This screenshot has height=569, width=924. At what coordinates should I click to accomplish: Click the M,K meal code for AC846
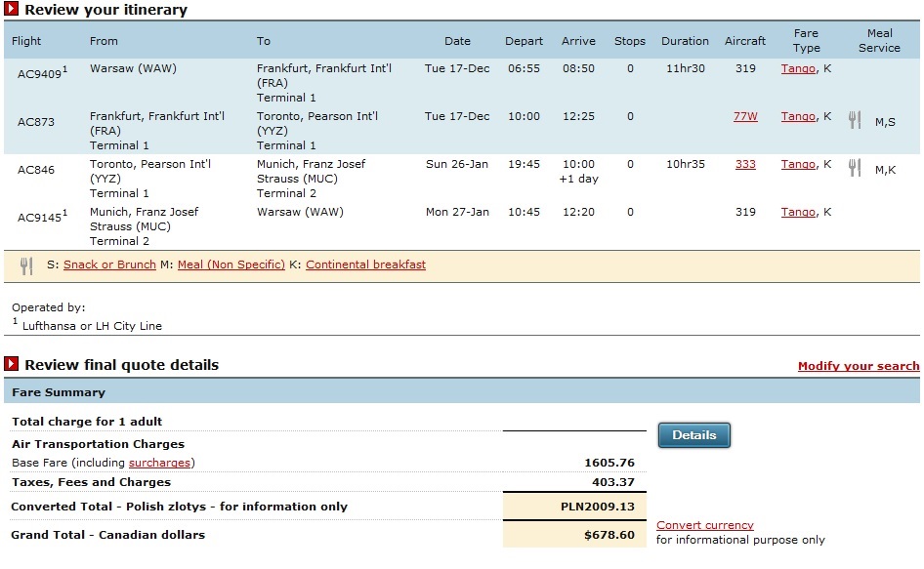pos(885,170)
